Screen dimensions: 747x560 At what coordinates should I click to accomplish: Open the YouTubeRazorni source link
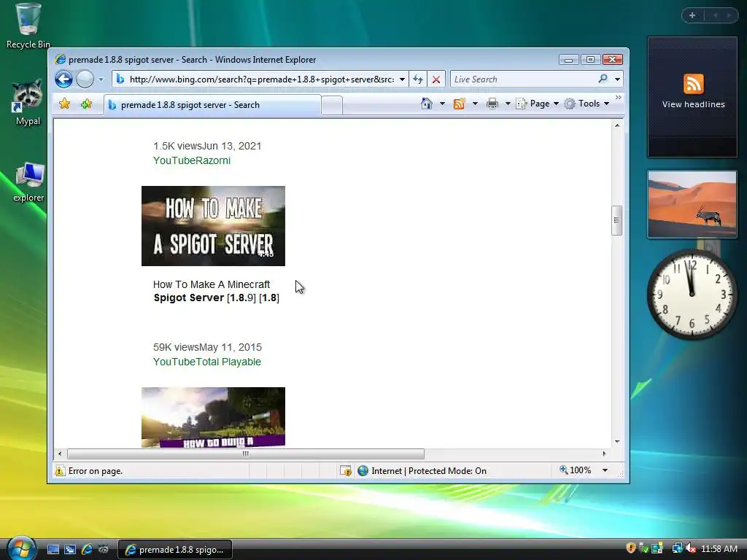pyautogui.click(x=192, y=160)
